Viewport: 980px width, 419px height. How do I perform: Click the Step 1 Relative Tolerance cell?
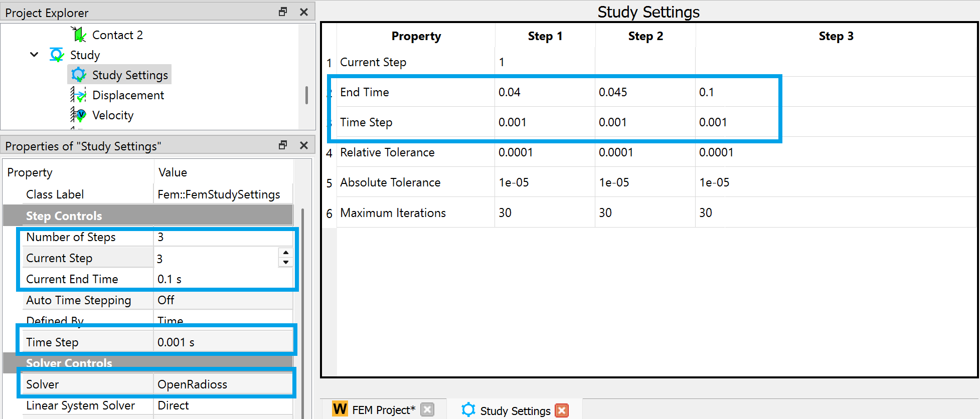click(545, 152)
